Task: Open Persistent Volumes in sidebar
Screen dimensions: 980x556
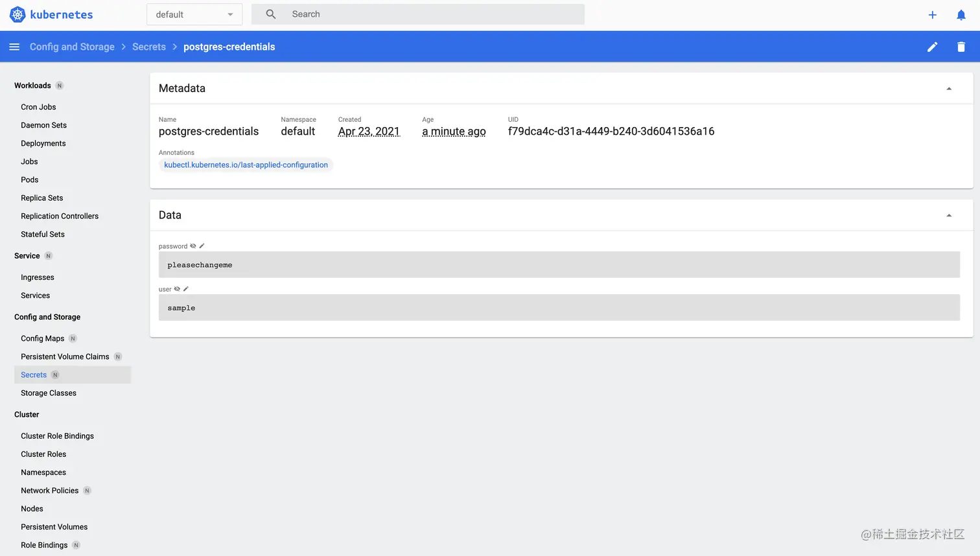Action: (54, 527)
